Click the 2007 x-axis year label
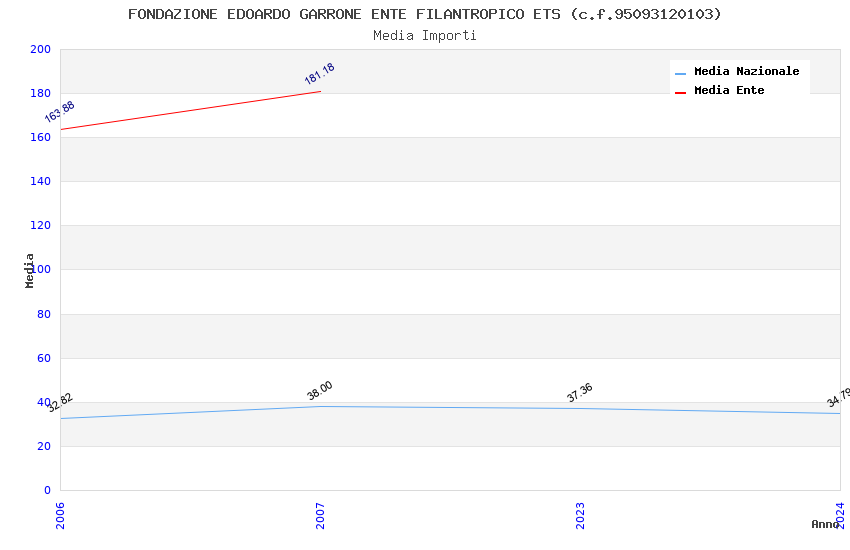 (320, 515)
